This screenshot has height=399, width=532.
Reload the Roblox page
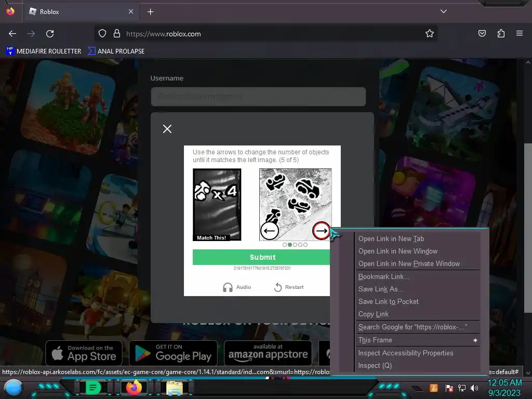click(x=50, y=34)
